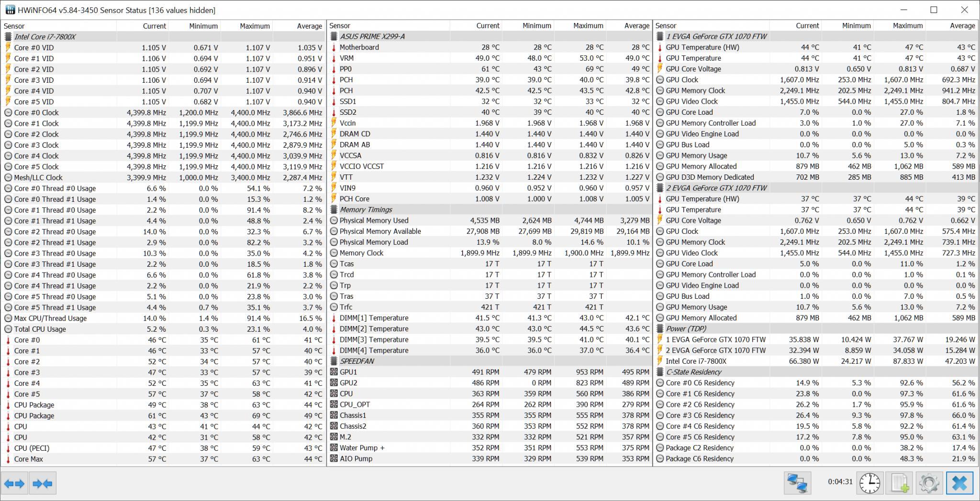Click thermometer icon next to Motherboard
Screen dimensions: 980x501
point(334,47)
